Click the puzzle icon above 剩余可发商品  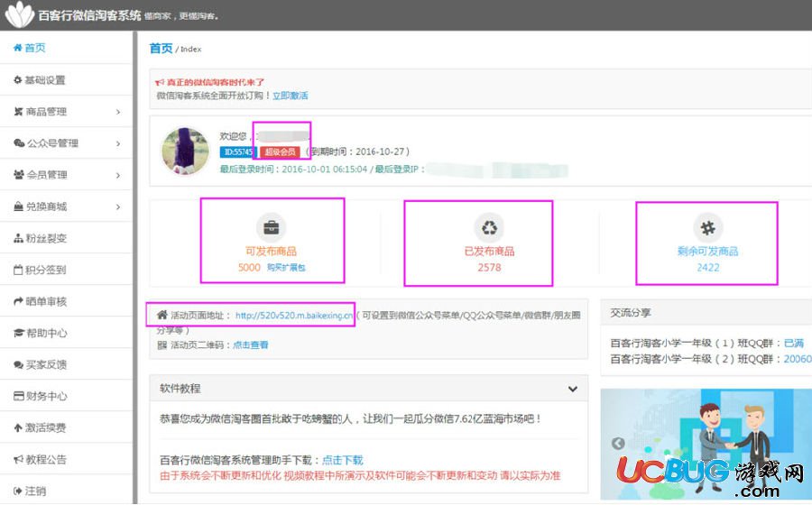708,227
